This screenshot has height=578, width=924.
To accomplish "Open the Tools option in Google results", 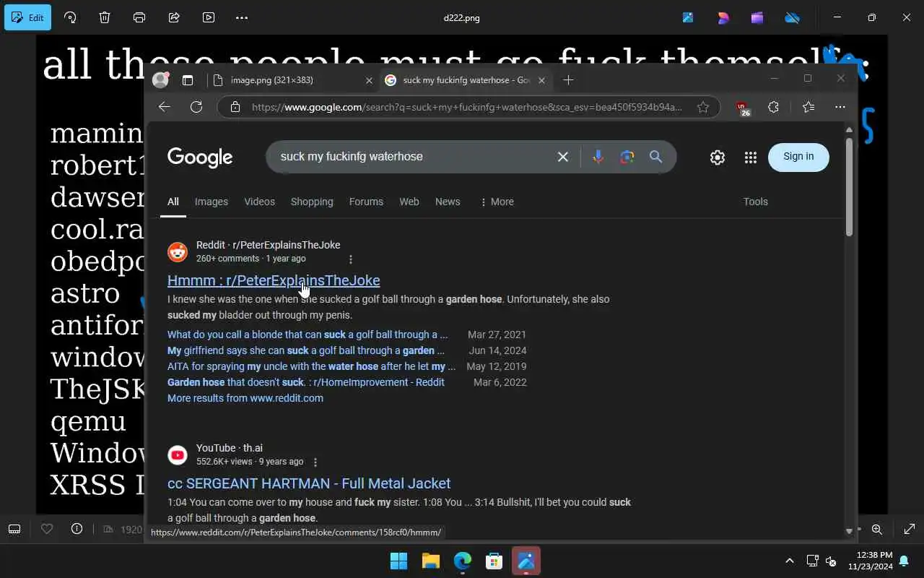I will tap(756, 202).
